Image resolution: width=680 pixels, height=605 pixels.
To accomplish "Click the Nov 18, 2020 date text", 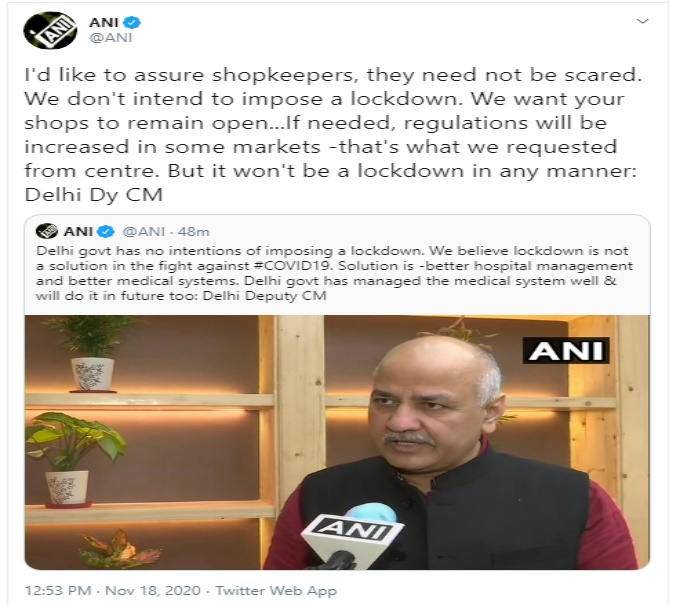I will [153, 590].
